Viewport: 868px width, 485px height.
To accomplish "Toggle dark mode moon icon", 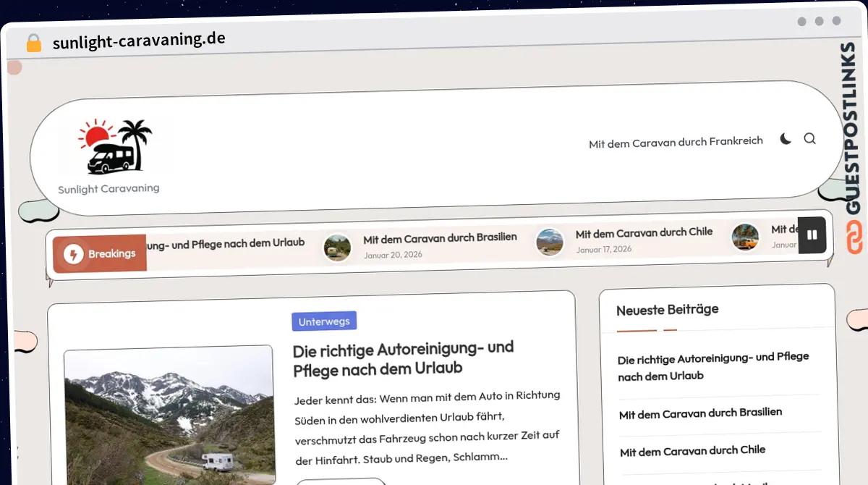I will pyautogui.click(x=786, y=139).
